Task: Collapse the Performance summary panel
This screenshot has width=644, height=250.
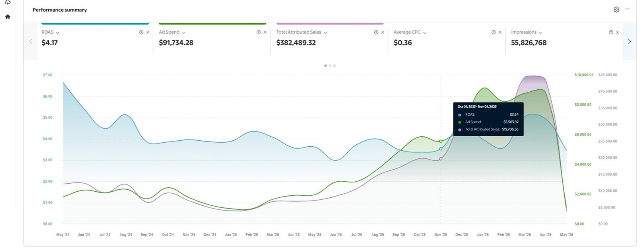Action: click(627, 9)
